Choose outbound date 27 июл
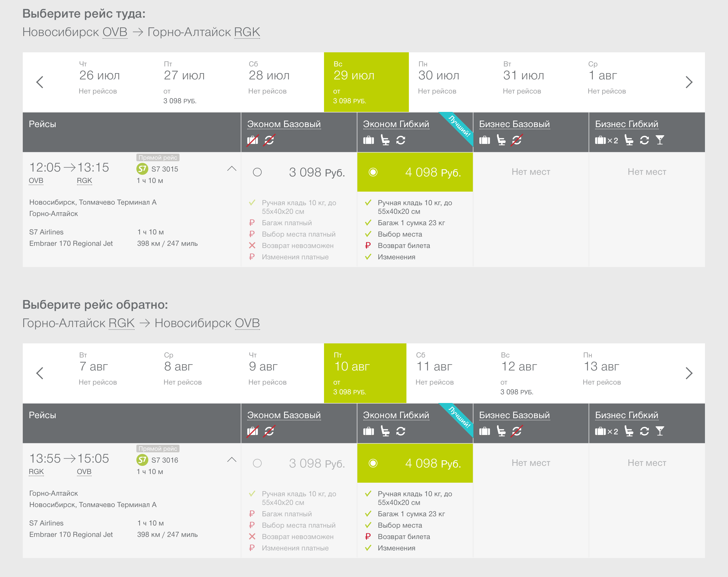The image size is (728, 577). [197, 82]
